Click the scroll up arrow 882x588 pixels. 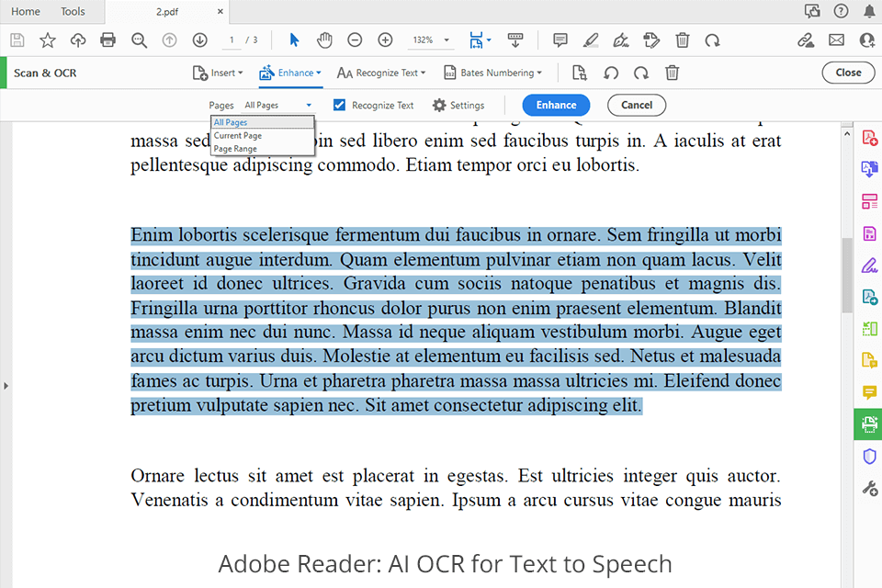pos(847,134)
